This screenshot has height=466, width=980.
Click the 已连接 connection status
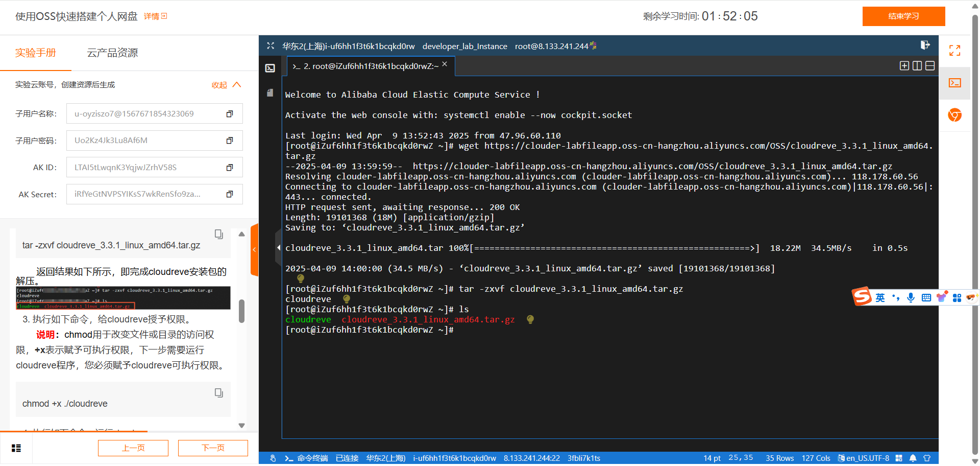tap(347, 458)
